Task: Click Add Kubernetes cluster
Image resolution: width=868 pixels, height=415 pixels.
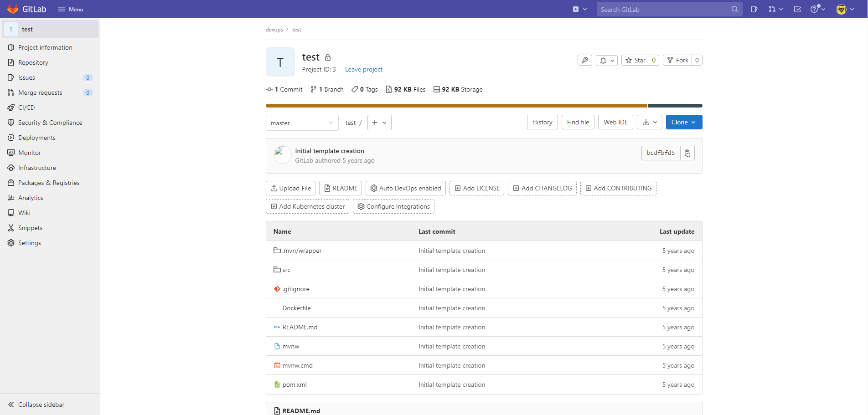Action: (307, 206)
